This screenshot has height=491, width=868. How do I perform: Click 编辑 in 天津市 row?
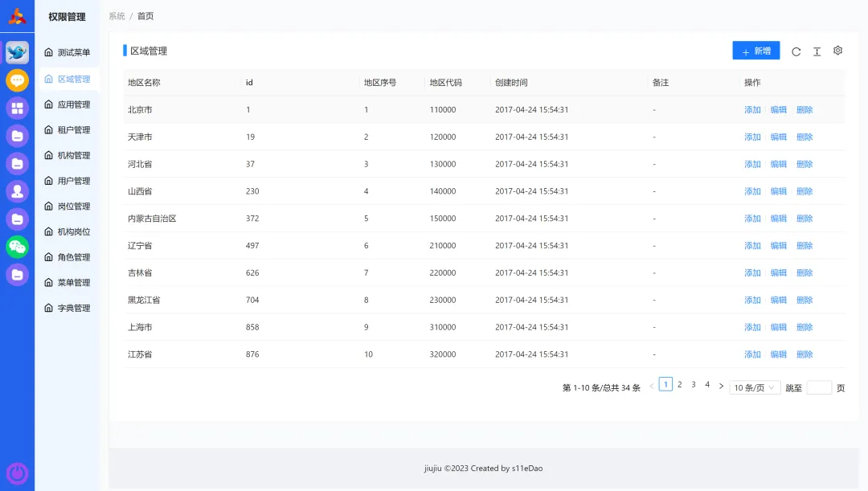(x=778, y=137)
